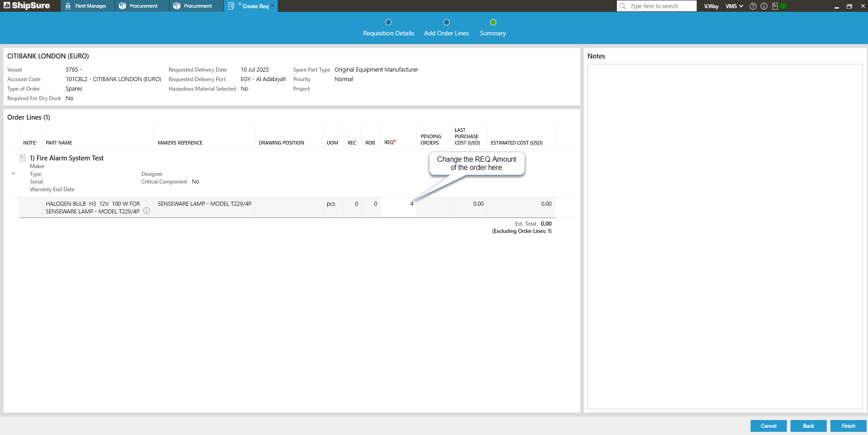Click the Finish button
868x435 pixels.
[848, 426]
